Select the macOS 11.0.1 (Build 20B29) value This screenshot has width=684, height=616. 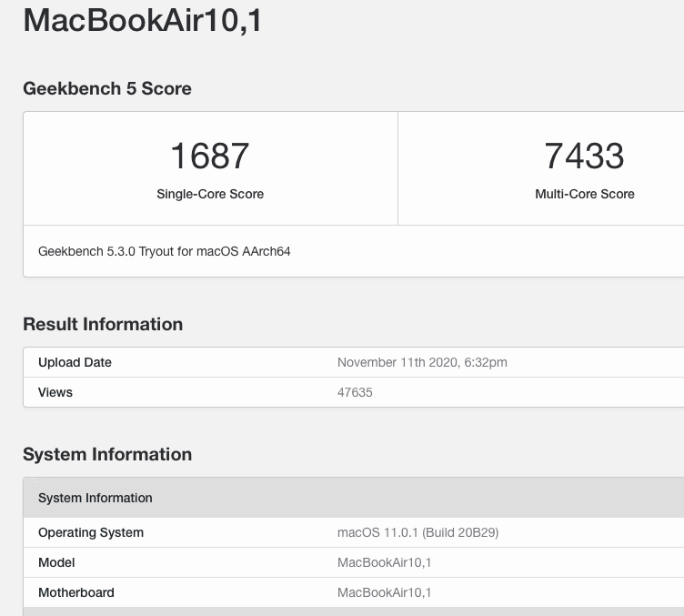[417, 532]
